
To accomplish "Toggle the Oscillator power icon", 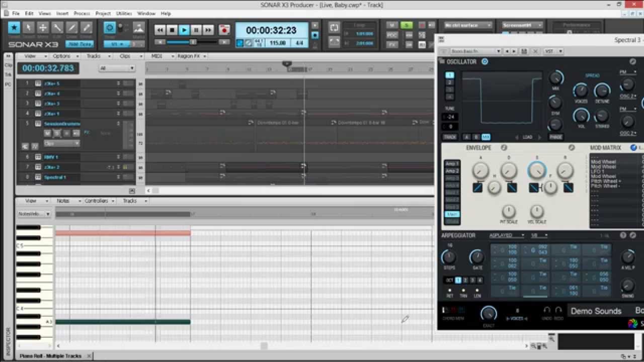I will (485, 62).
